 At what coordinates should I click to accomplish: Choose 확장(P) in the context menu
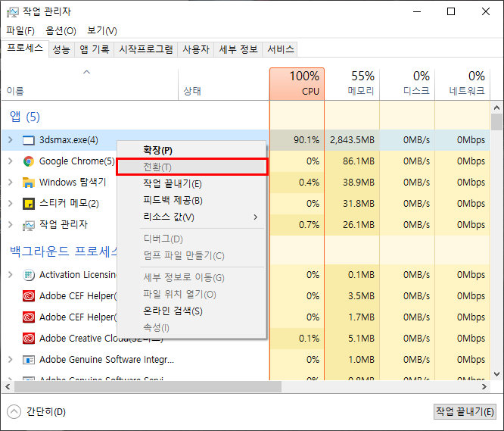(191, 150)
